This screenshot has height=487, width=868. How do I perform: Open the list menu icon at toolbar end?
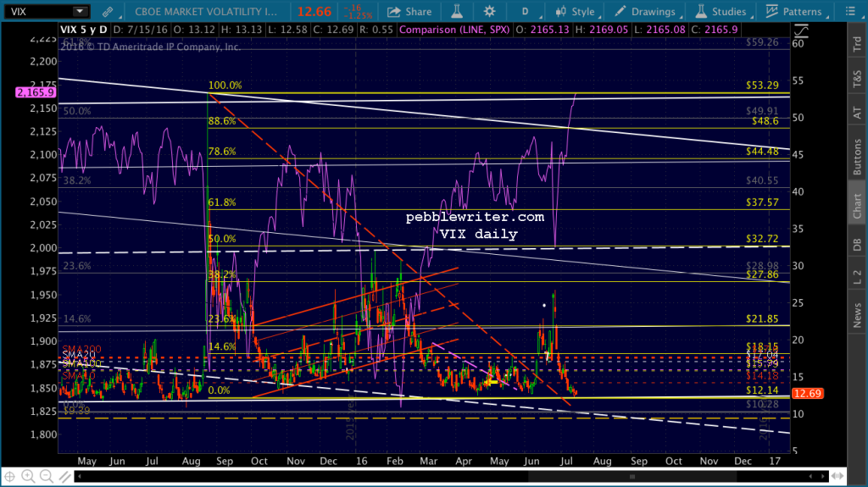coord(851,11)
